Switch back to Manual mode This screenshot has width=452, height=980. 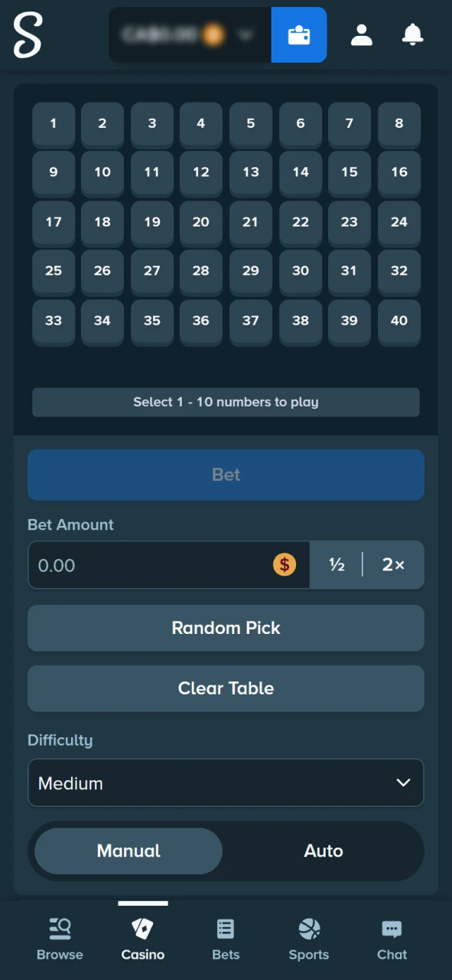[128, 851]
